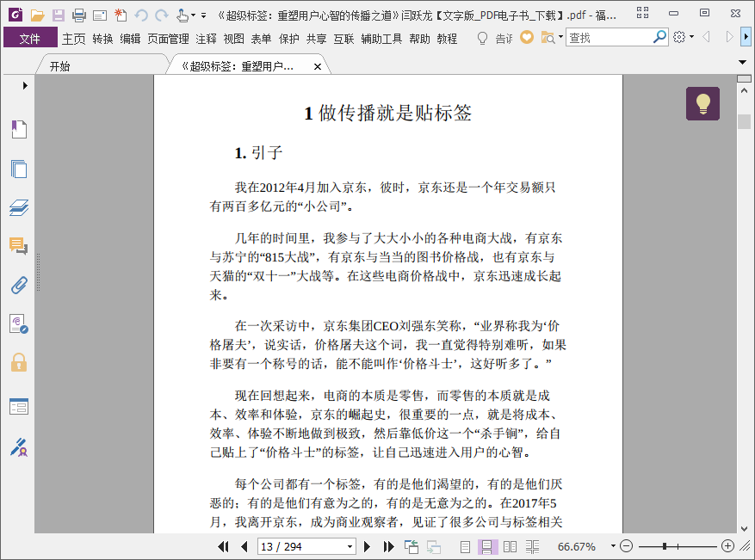The image size is (755, 560).
Task: Click the 告诉 tell-me text box
Action: 504,38
